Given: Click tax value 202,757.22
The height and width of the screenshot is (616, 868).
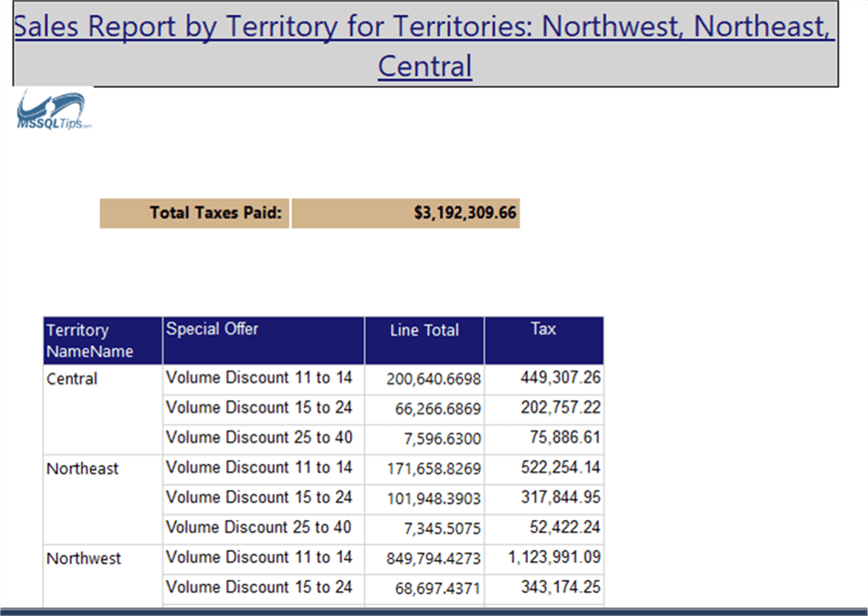Looking at the screenshot, I should click(544, 409).
